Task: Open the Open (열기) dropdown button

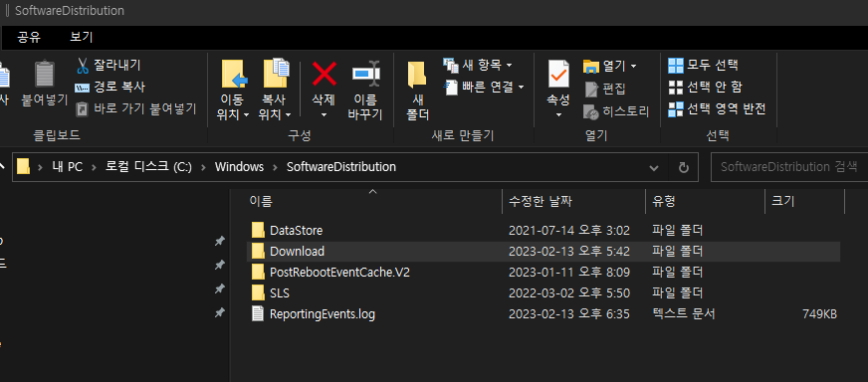Action: pos(610,67)
